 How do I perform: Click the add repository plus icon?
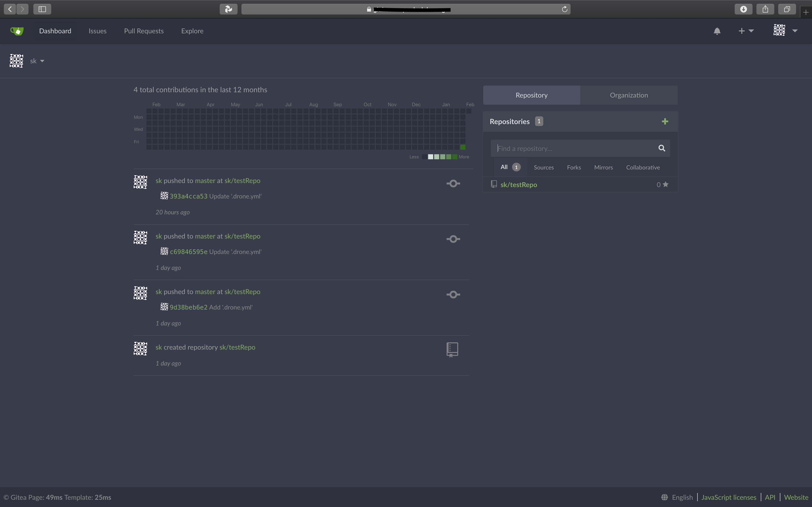pos(665,121)
